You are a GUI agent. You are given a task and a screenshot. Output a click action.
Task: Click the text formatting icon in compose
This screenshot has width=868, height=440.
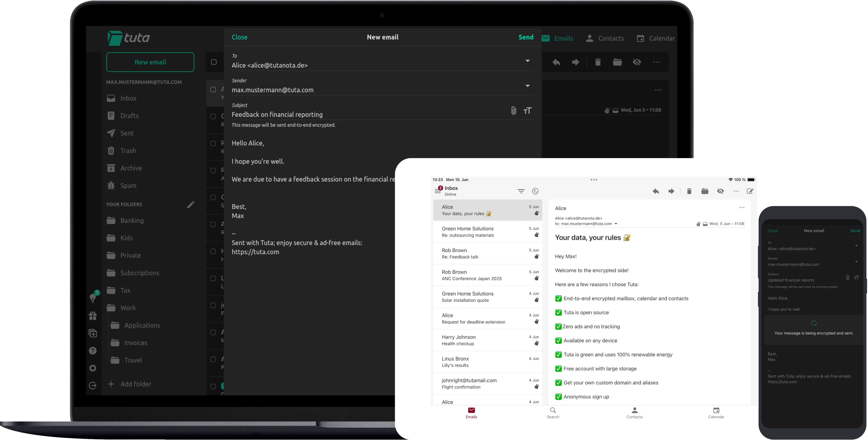point(527,111)
